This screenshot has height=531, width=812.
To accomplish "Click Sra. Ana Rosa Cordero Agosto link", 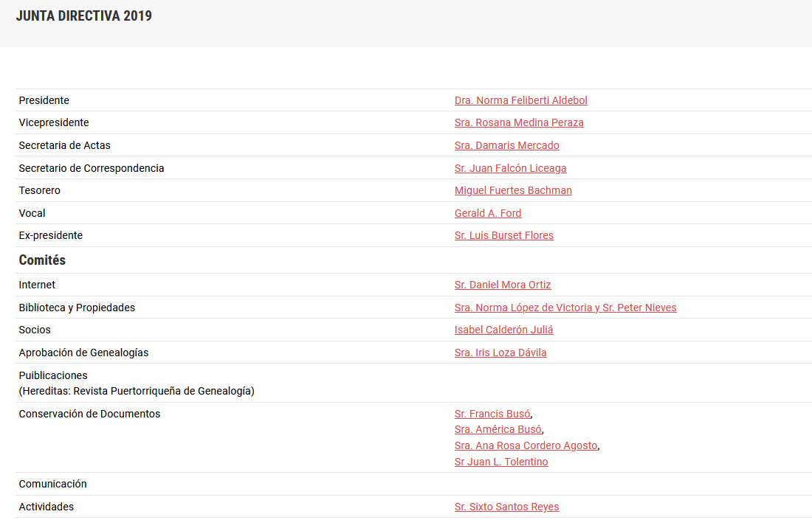I will tap(526, 445).
